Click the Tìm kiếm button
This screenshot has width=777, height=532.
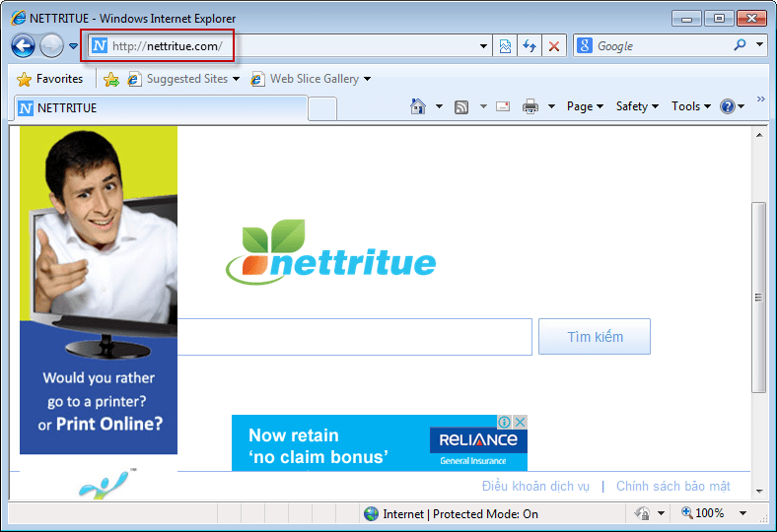595,337
